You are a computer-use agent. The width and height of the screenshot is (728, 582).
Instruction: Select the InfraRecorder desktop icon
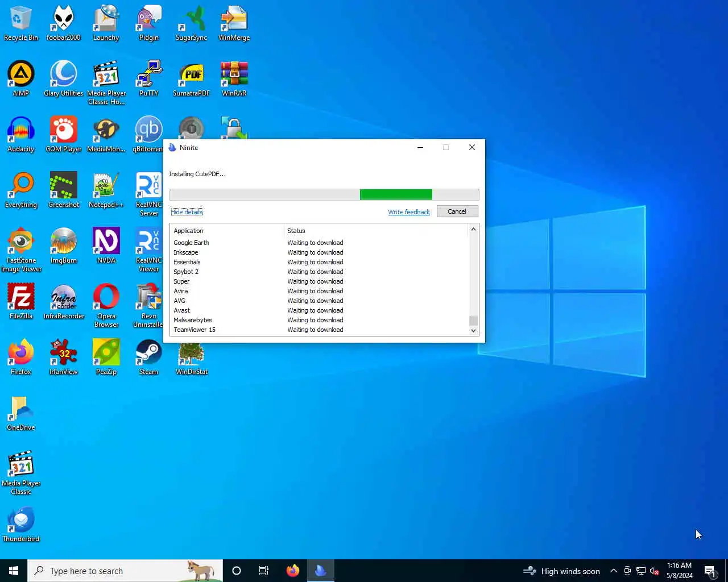64,301
